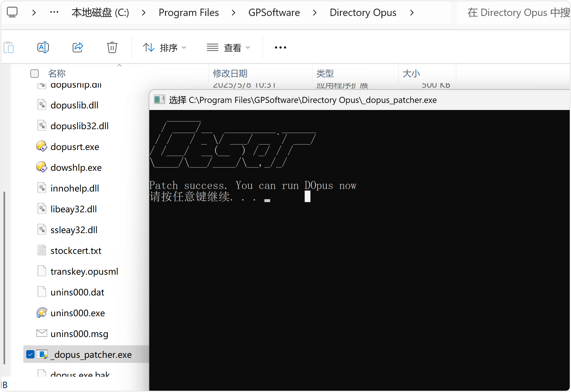This screenshot has width=571, height=392.
Task: Uncheck the _dopus_patcher.exe checkbox
Action: pyautogui.click(x=30, y=354)
